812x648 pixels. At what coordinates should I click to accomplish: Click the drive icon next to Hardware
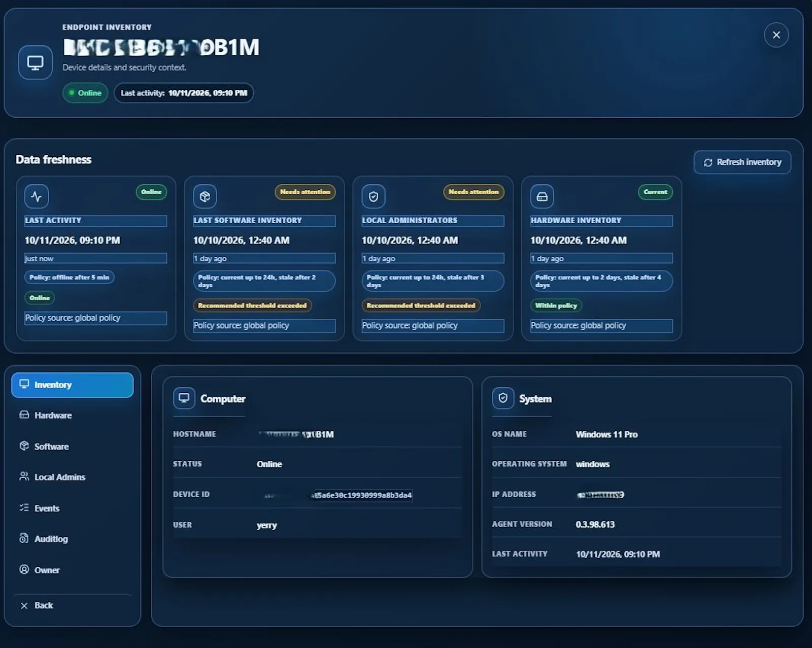coord(24,415)
